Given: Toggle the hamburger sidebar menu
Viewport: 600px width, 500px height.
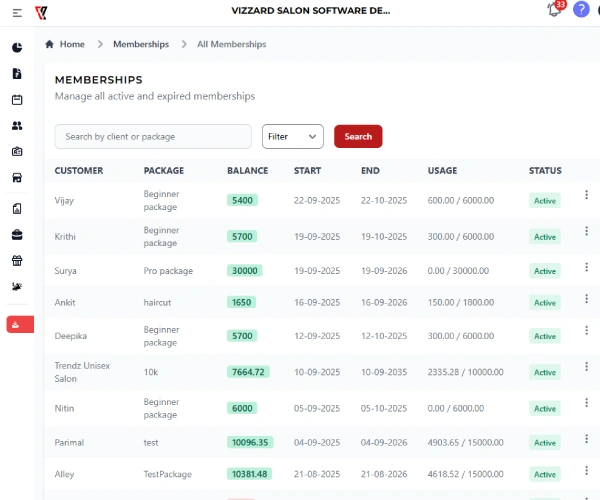Looking at the screenshot, I should pyautogui.click(x=17, y=12).
